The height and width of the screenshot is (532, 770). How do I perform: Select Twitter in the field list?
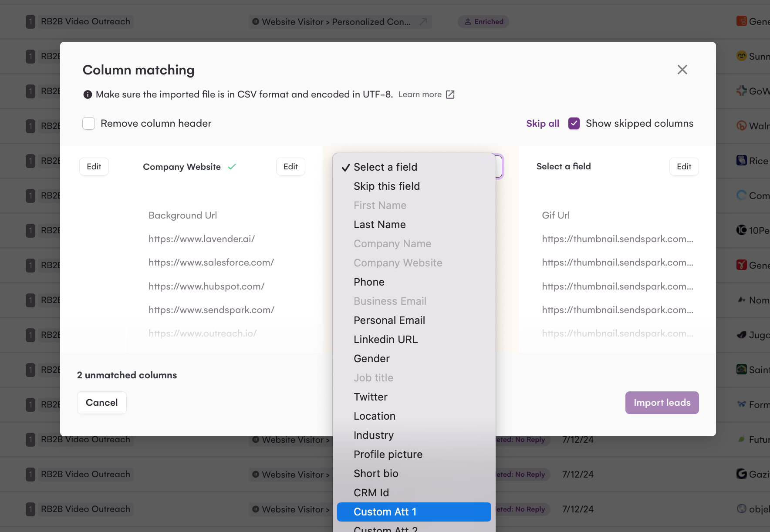tap(414, 397)
